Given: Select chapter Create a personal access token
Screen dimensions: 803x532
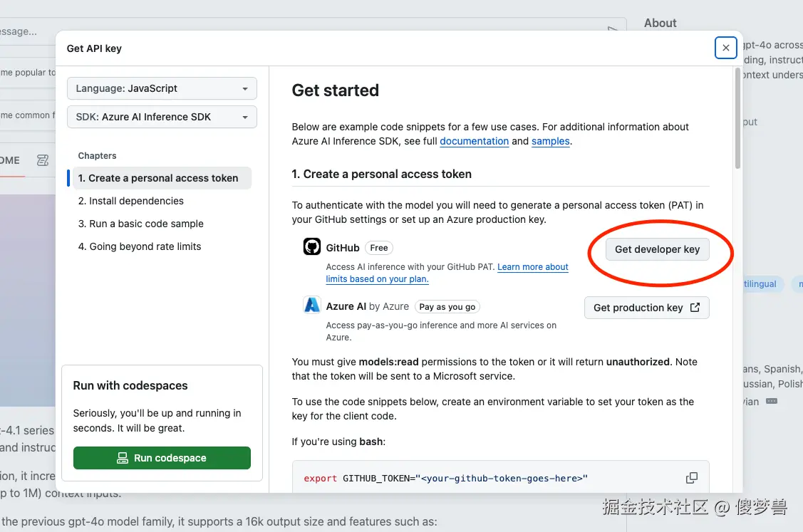Looking at the screenshot, I should tap(158, 178).
